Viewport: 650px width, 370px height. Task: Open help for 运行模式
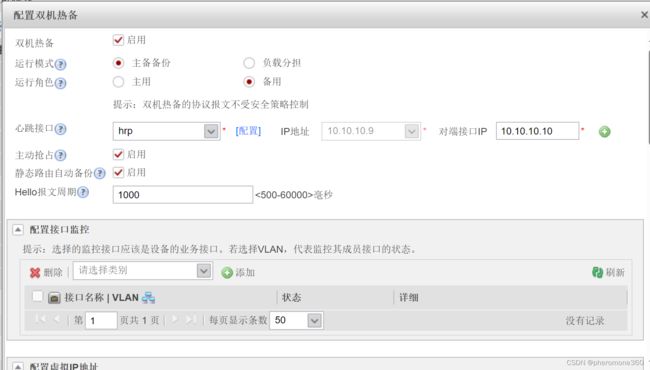pos(61,64)
